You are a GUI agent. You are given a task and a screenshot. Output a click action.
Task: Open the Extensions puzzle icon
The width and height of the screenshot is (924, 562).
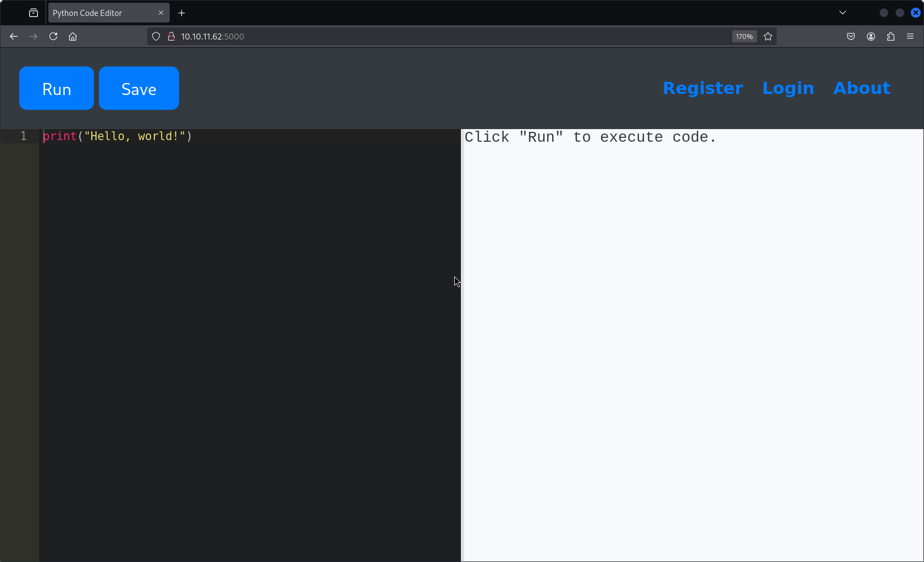tap(890, 36)
